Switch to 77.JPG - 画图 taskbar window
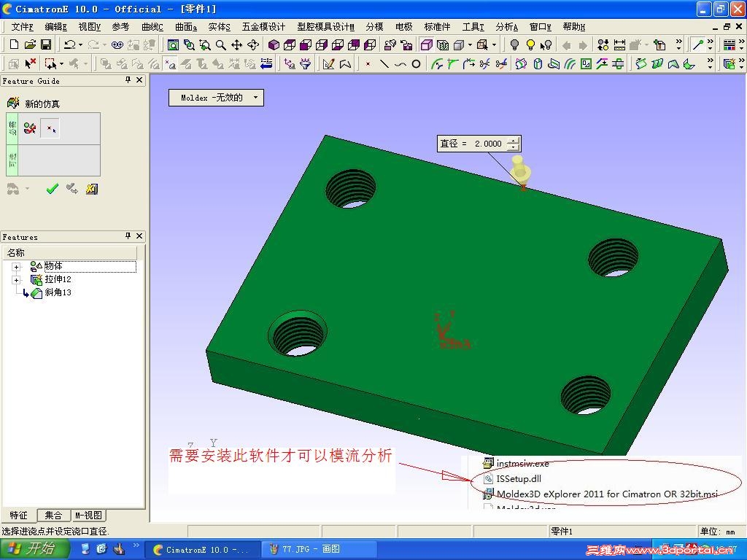Screen dimensions: 747x560 [x=318, y=550]
